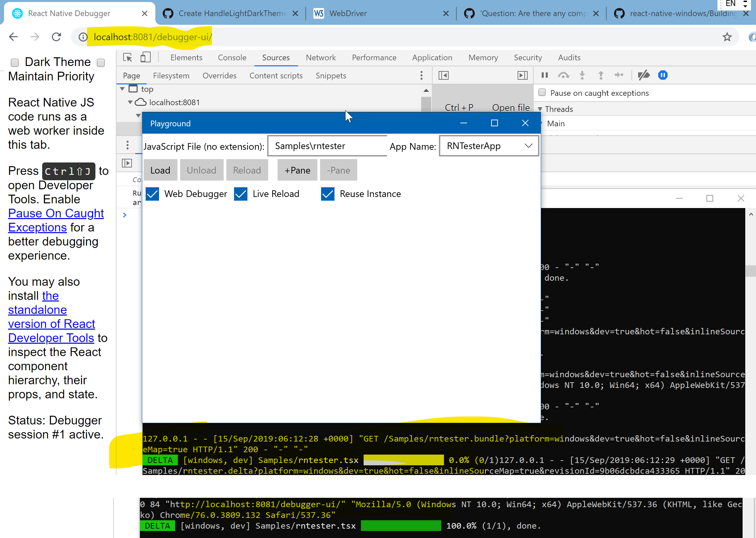Enable the Dark Theme checkbox

15,62
